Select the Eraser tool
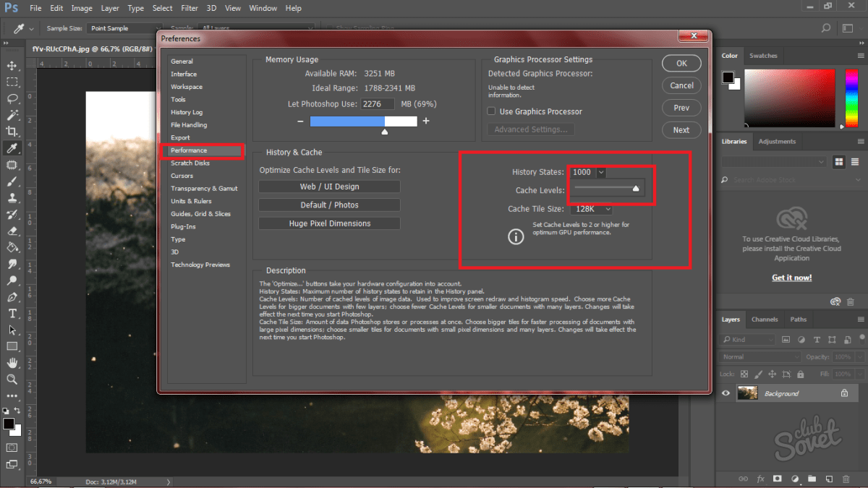868x488 pixels. click(x=12, y=231)
